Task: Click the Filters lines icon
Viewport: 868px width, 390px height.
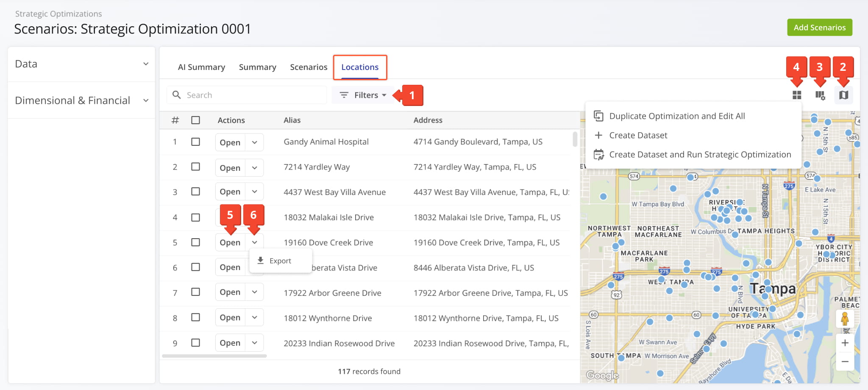Action: pos(344,95)
